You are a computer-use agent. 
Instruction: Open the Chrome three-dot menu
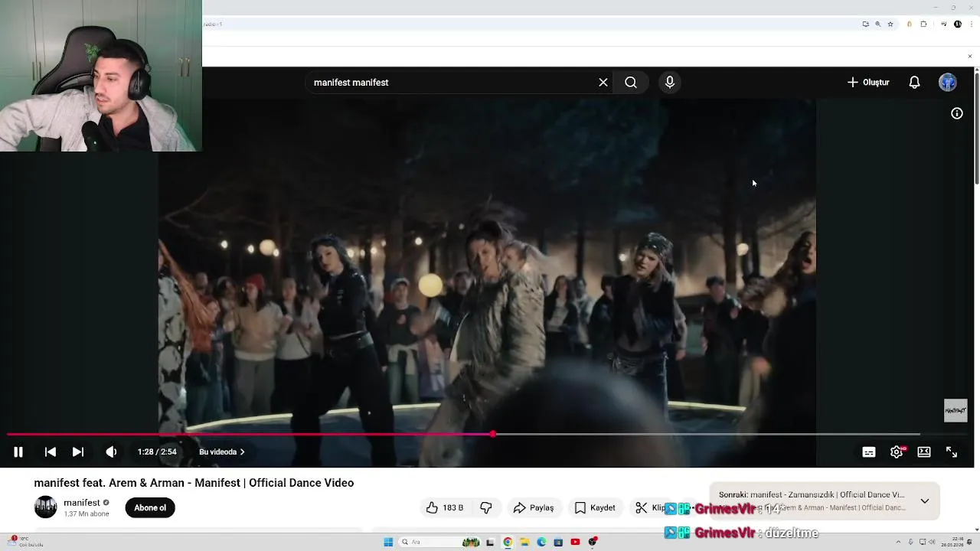pos(972,24)
